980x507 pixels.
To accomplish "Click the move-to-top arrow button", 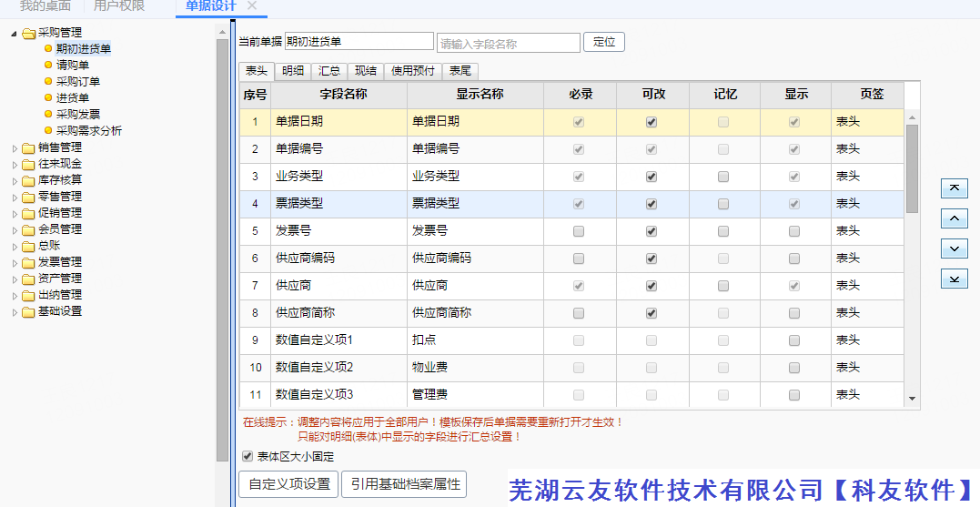I will click(954, 188).
